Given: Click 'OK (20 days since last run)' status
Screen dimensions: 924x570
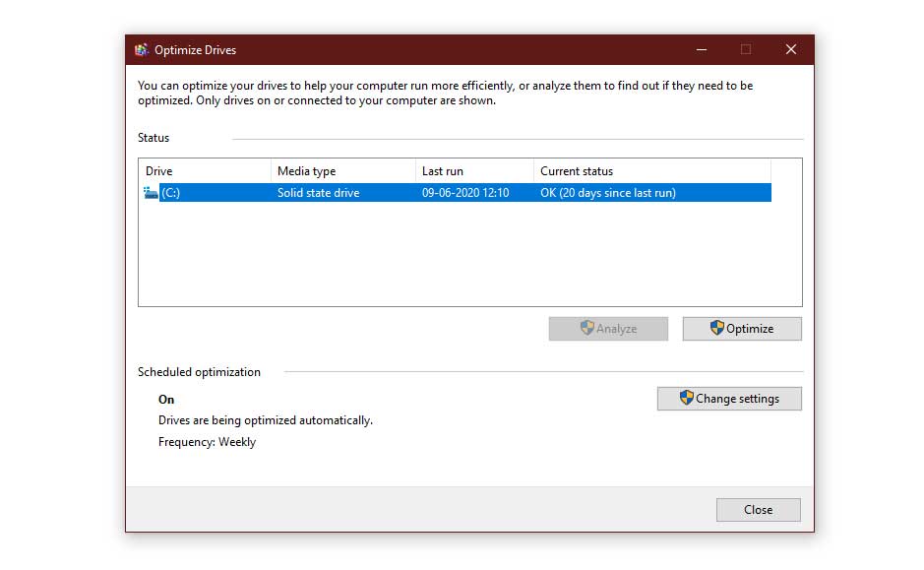Looking at the screenshot, I should click(608, 193).
